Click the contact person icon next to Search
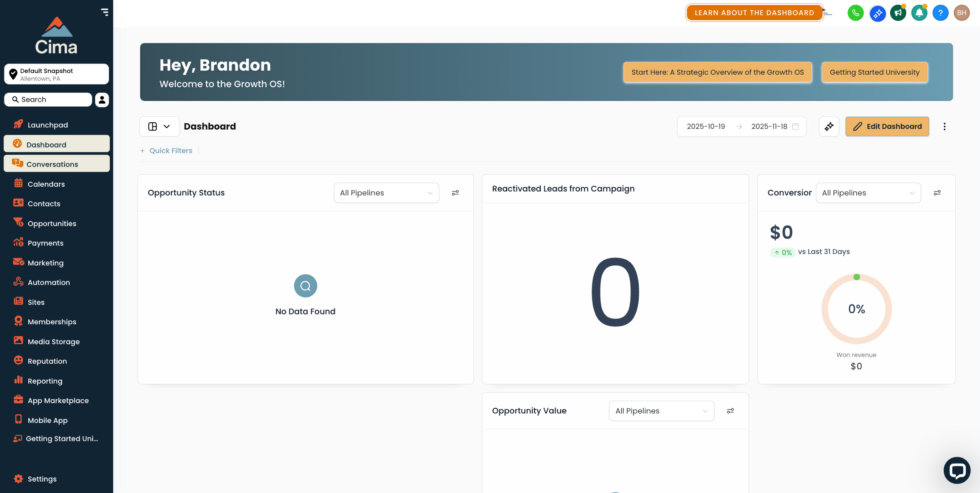This screenshot has height=493, width=980. coord(102,99)
